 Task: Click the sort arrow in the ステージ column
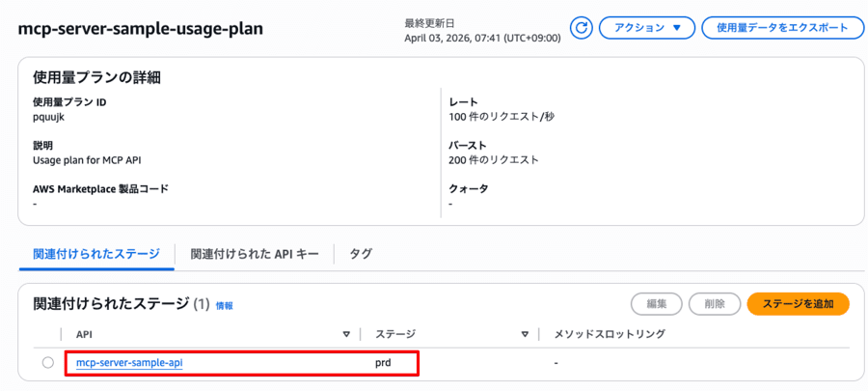(525, 334)
